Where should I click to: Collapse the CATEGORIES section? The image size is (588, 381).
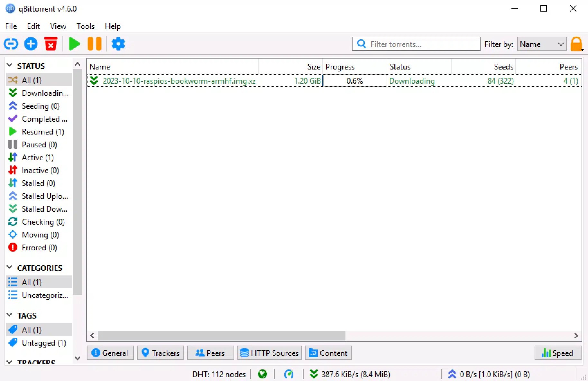coord(9,267)
